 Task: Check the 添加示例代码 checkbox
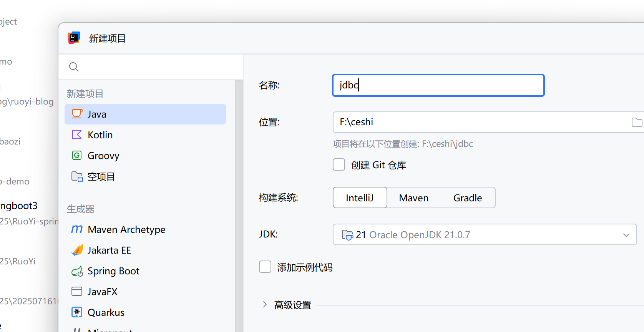[x=265, y=267]
